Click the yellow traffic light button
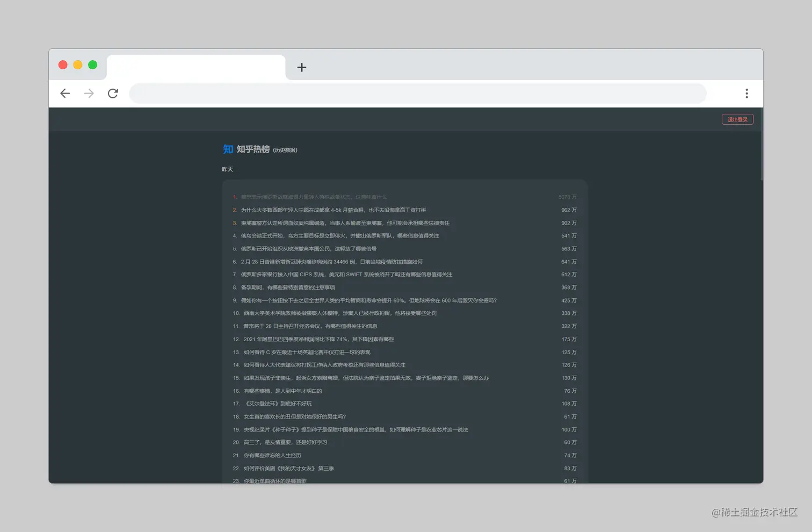Viewport: 812px width, 532px height. tap(77, 64)
